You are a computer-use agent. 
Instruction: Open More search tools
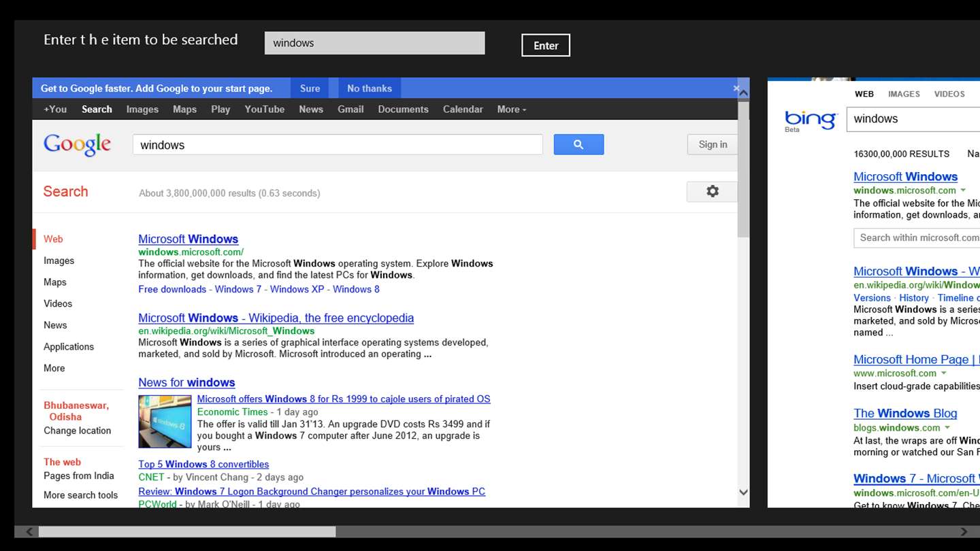pos(81,495)
